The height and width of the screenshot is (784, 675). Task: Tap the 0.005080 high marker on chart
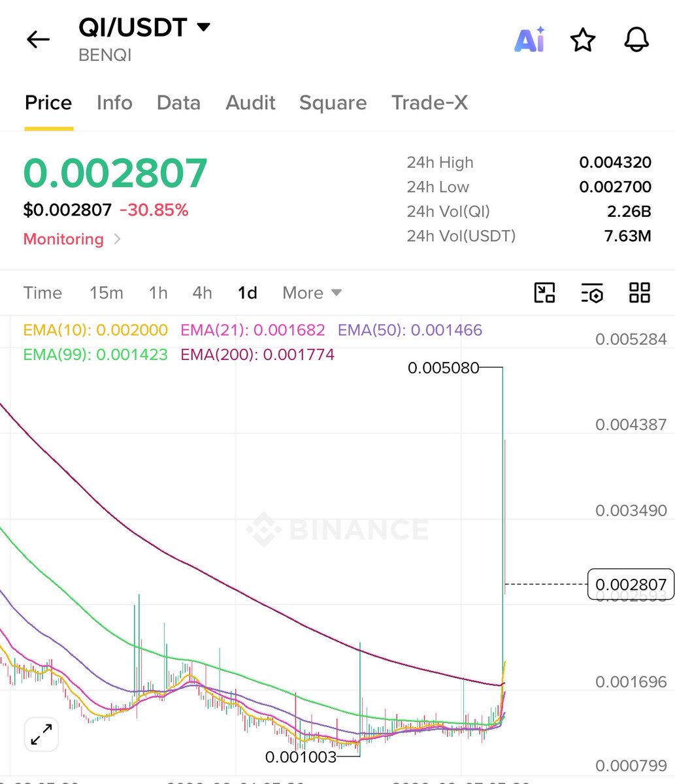443,368
